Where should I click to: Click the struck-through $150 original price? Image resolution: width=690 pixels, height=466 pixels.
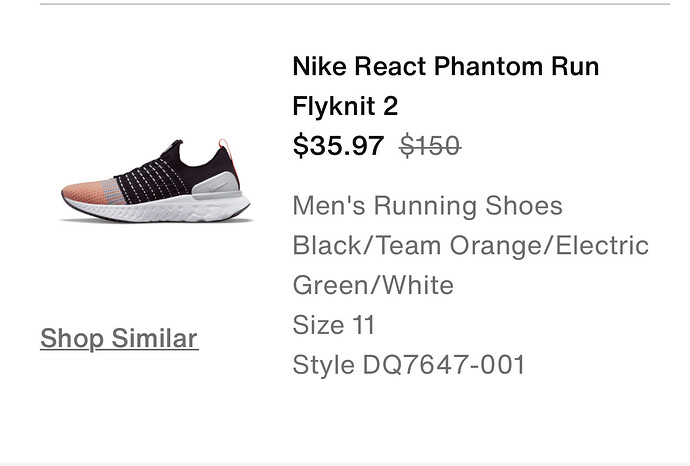tap(430, 146)
